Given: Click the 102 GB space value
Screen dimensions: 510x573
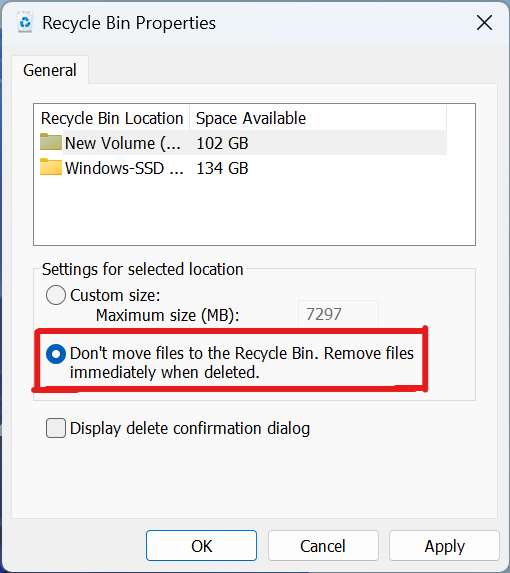Looking at the screenshot, I should pos(222,143).
